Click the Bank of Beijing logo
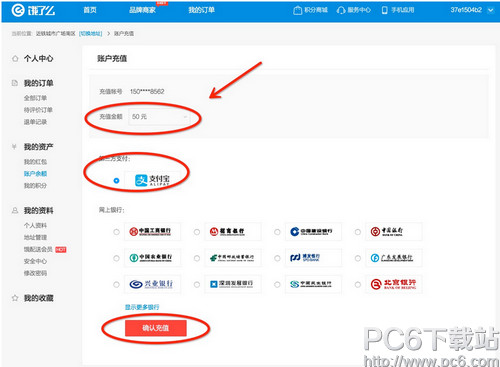500x367 pixels. point(393,284)
